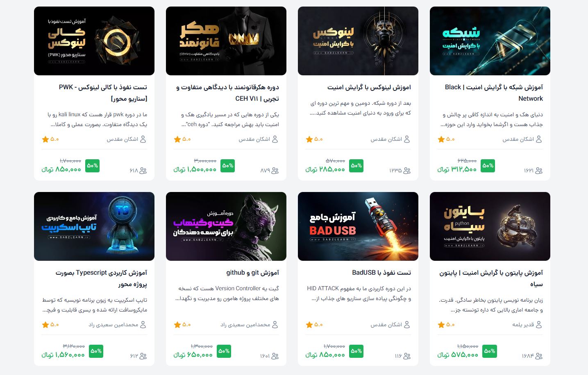The image size is (588, 375).
Task: Click the 50% discount badge on Linux security course
Action: click(x=356, y=166)
